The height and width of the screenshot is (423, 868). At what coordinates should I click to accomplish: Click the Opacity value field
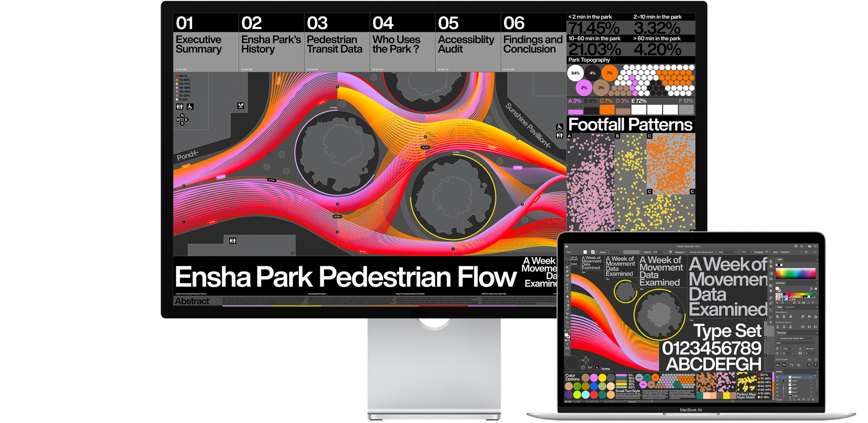point(657,252)
